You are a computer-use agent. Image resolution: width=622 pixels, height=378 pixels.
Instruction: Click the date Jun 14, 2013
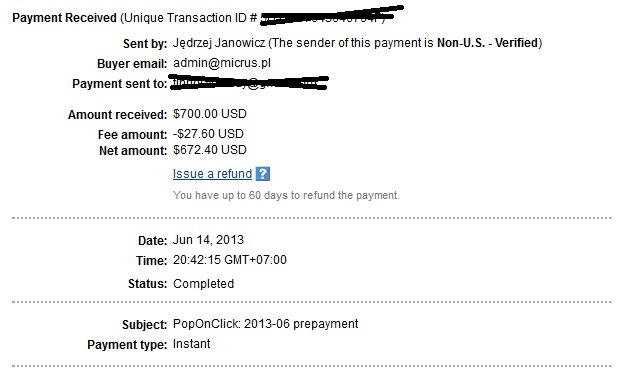tap(208, 240)
